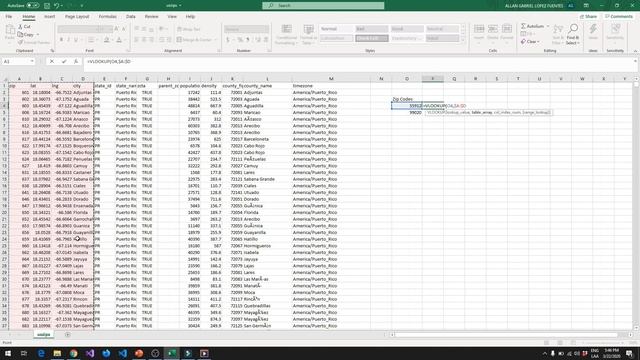Screen dimensions: 640x360
Task: Open the Copy dropdown arrow
Action: click(38, 35)
